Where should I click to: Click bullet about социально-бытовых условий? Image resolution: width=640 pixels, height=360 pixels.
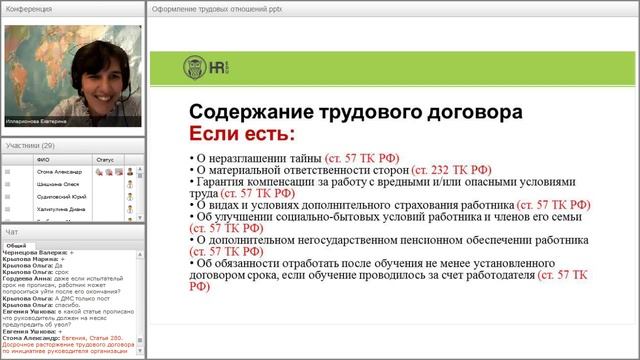point(386,222)
